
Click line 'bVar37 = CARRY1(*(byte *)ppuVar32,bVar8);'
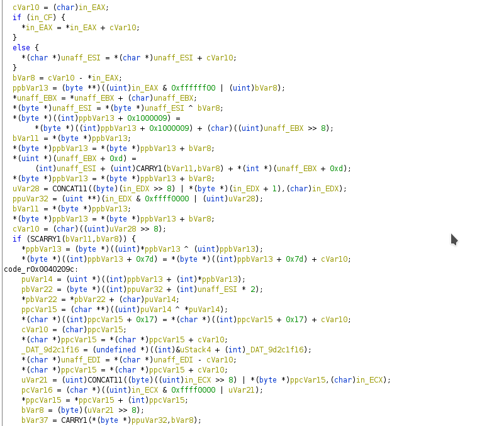coord(111,420)
